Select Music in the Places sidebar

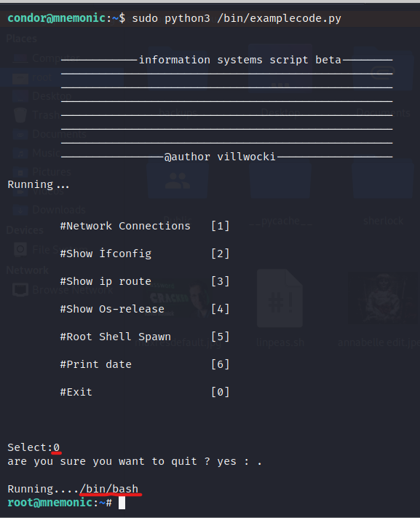click(x=37, y=152)
